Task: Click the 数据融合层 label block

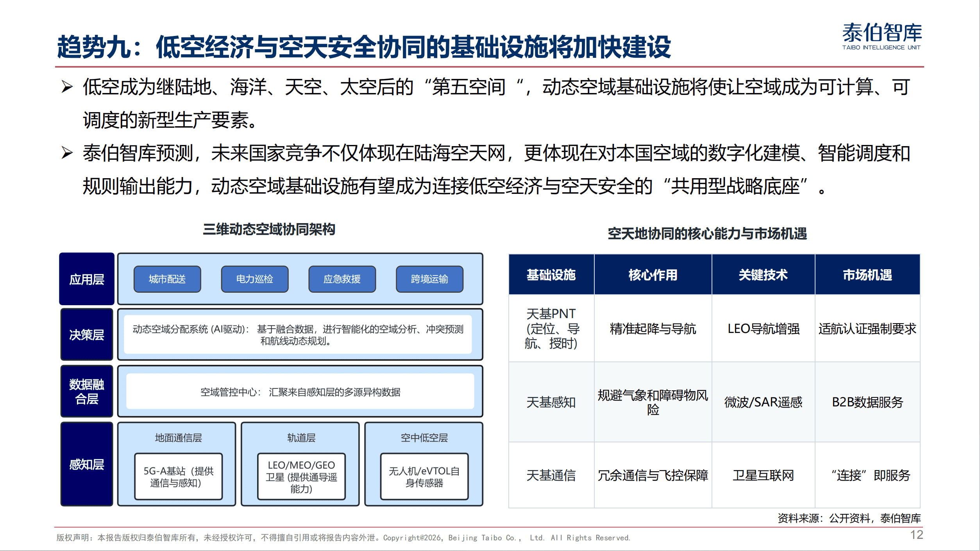Action: 87,391
